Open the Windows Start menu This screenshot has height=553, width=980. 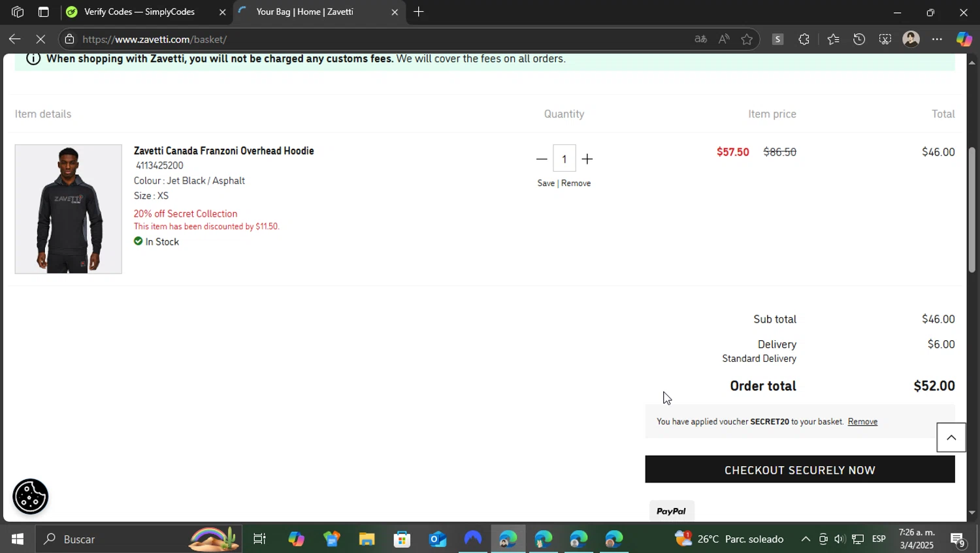click(x=18, y=539)
